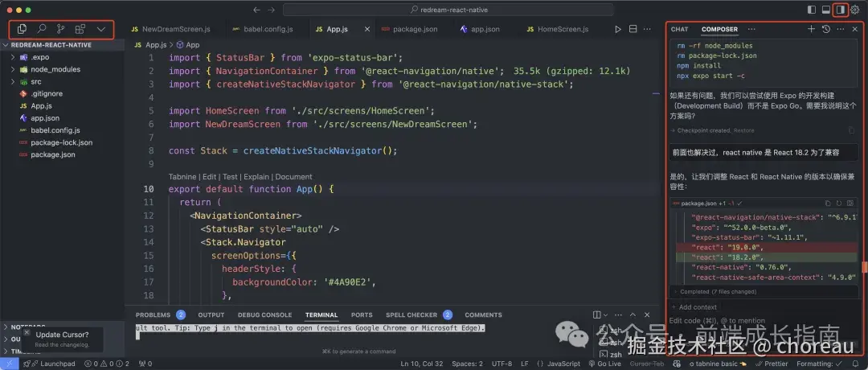The image size is (868, 370).
Task: Switch to the CHAT tab in AI pane
Action: 679,29
